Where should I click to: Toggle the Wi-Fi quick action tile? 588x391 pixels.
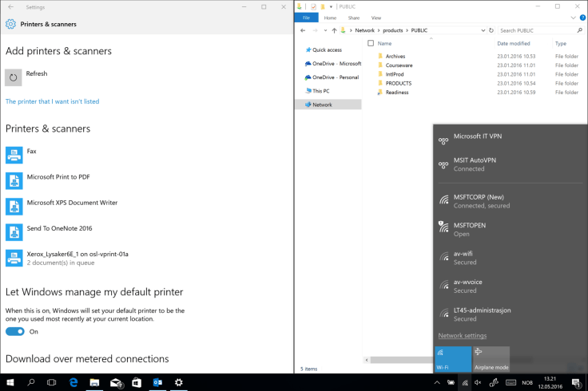click(453, 359)
